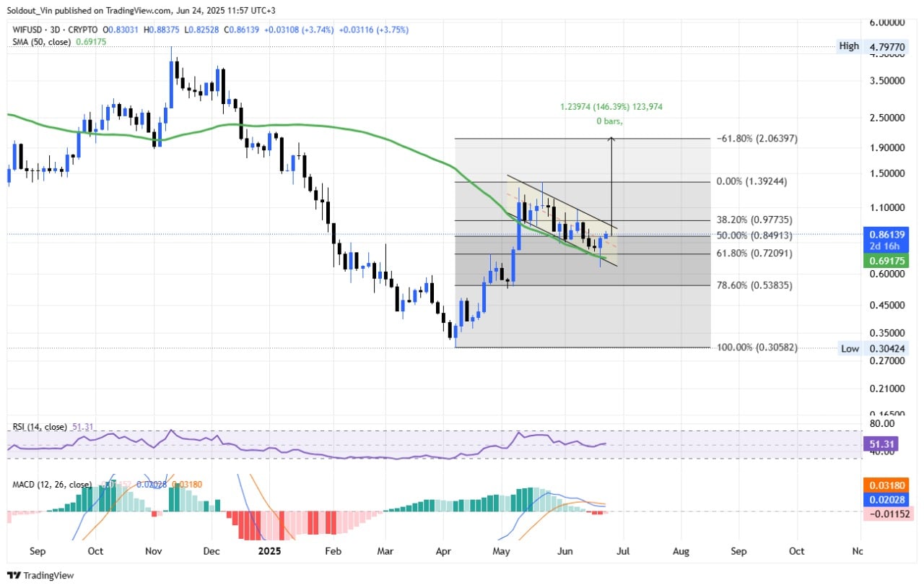Open the RSI (14, close) indicator legend

point(40,427)
